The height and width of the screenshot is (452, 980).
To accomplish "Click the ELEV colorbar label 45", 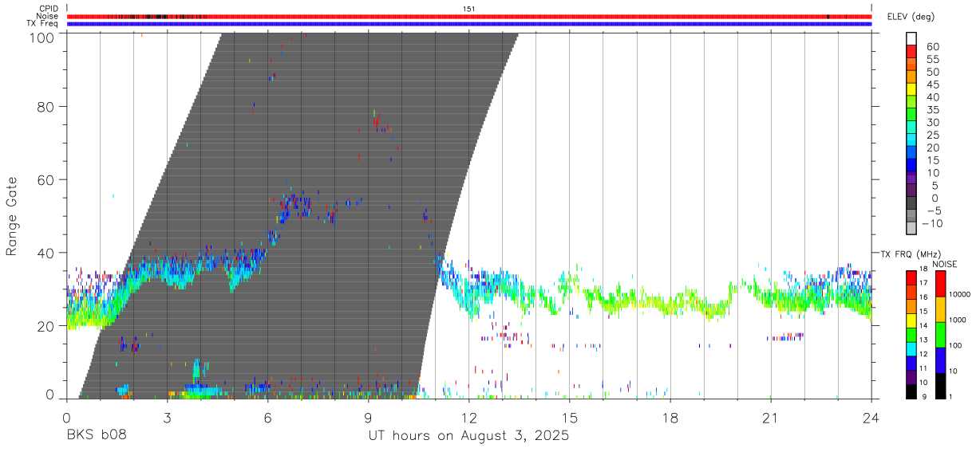I will pos(932,85).
